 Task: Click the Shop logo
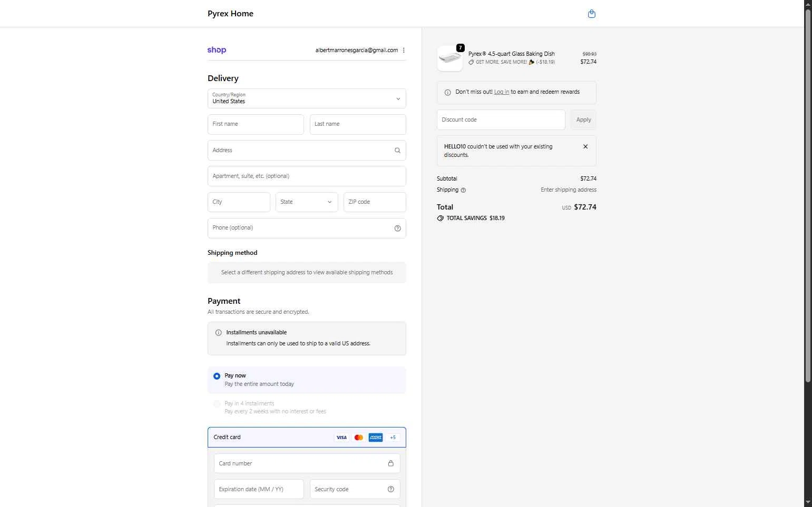(217, 50)
